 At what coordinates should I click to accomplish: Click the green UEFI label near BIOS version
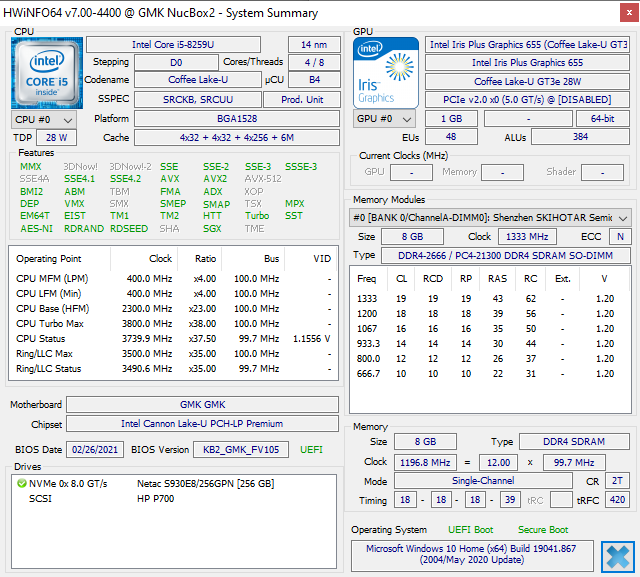click(311, 450)
